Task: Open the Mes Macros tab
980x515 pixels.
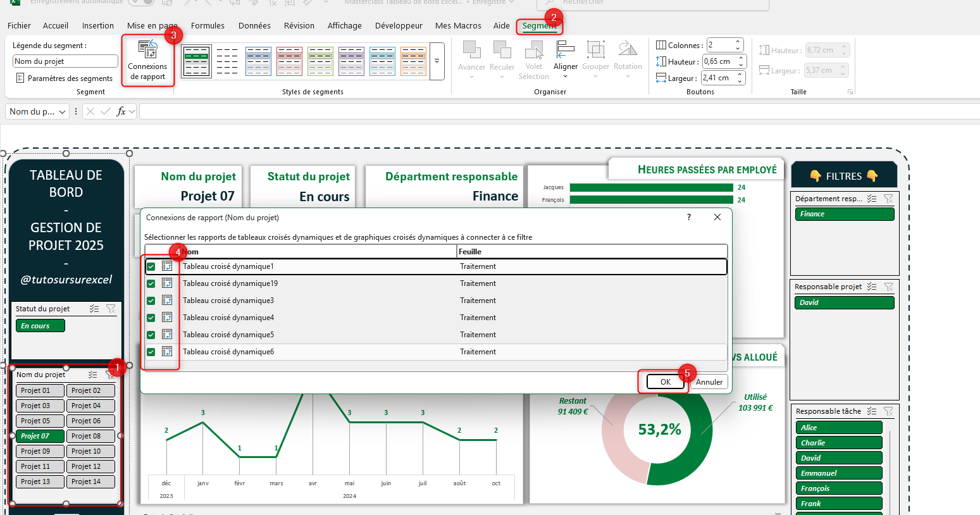Action: [458, 26]
